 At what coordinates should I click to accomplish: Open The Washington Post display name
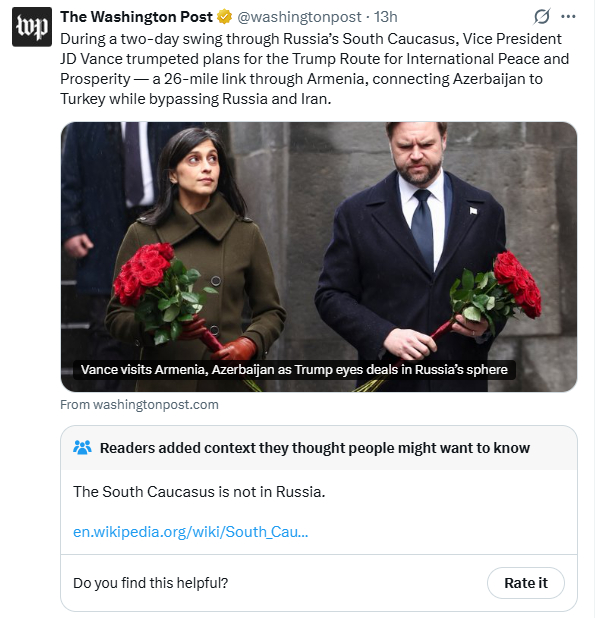[x=137, y=17]
